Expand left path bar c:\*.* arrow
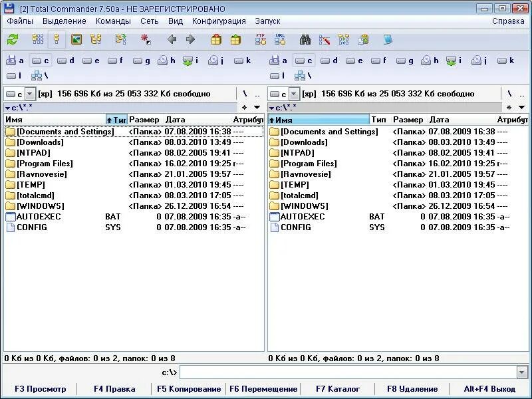 [7, 108]
